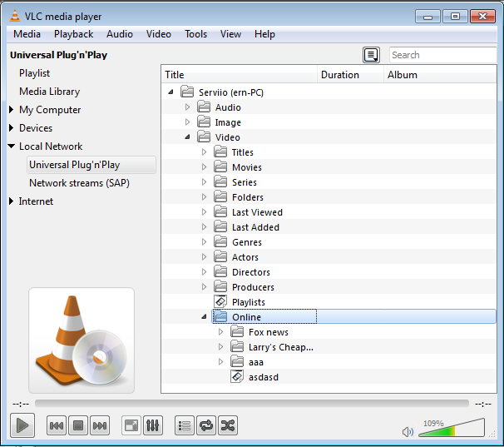
Task: Click the Last Added folder icon
Action: (x=220, y=227)
